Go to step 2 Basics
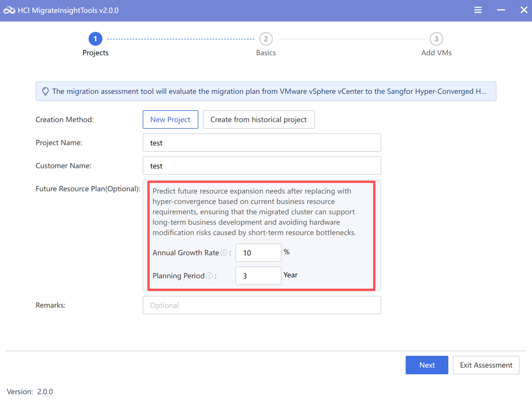This screenshot has width=532, height=400. click(x=266, y=39)
